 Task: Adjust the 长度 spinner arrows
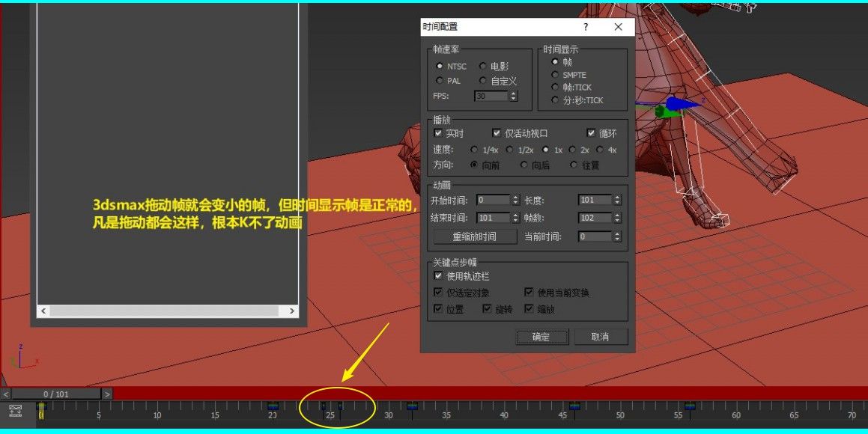click(617, 200)
